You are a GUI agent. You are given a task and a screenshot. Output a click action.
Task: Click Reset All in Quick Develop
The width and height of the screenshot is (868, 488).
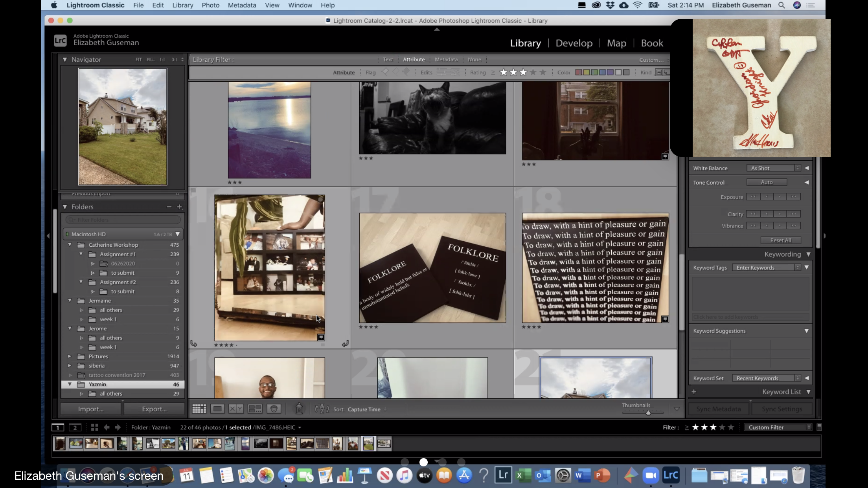tap(780, 240)
